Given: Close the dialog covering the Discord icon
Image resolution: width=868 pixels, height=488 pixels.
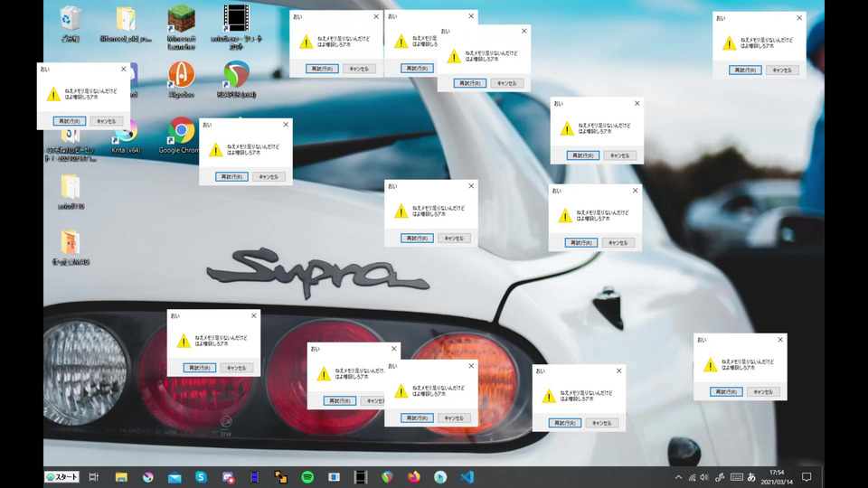Looking at the screenshot, I should [x=124, y=70].
